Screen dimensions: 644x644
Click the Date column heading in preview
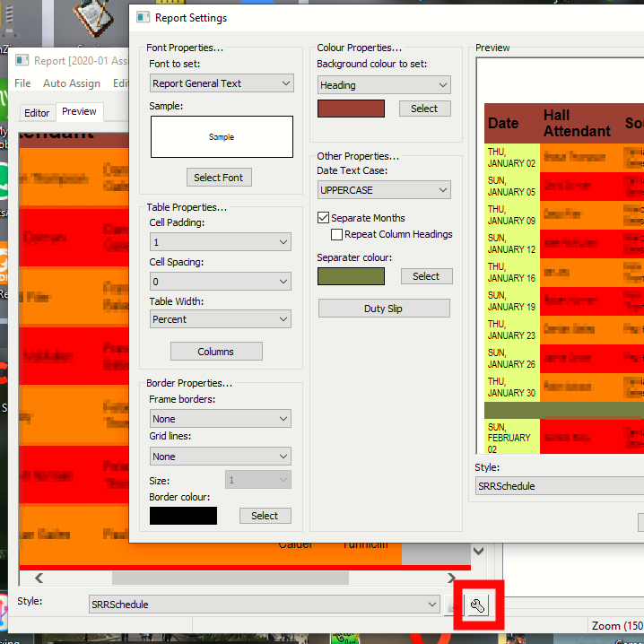click(x=503, y=123)
